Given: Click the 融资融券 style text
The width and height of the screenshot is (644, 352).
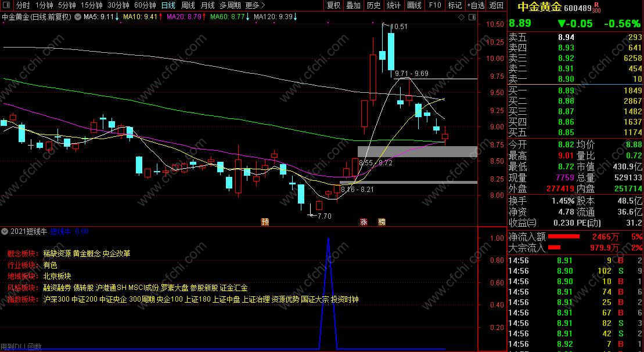Looking at the screenshot, I should 57,288.
